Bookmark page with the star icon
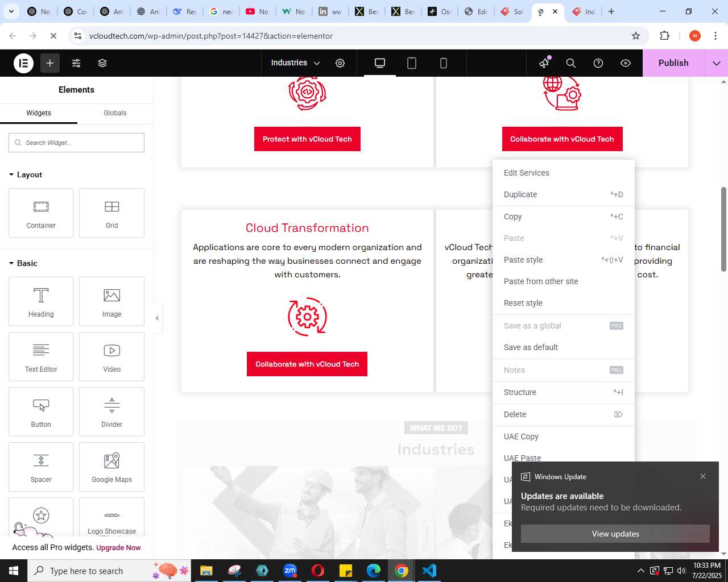 click(x=636, y=36)
